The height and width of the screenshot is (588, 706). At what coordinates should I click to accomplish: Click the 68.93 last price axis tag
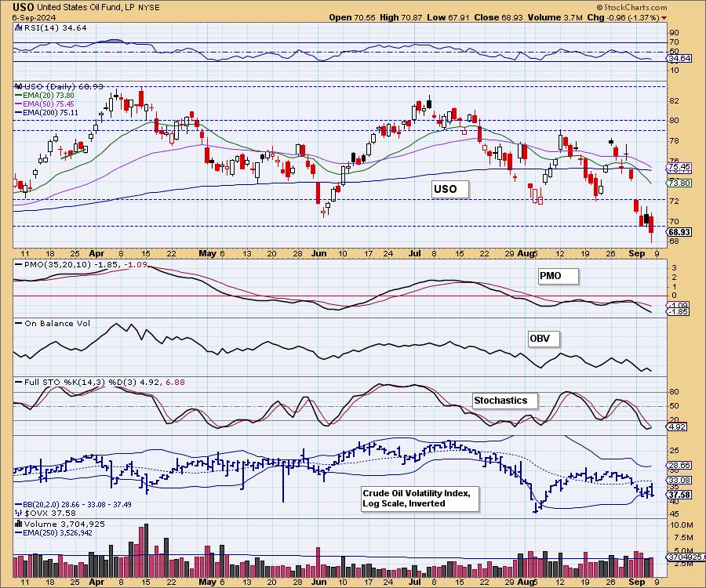pyautogui.click(x=680, y=232)
